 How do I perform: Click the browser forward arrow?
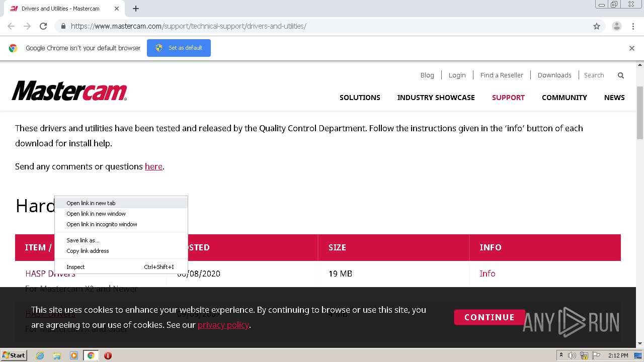(27, 26)
